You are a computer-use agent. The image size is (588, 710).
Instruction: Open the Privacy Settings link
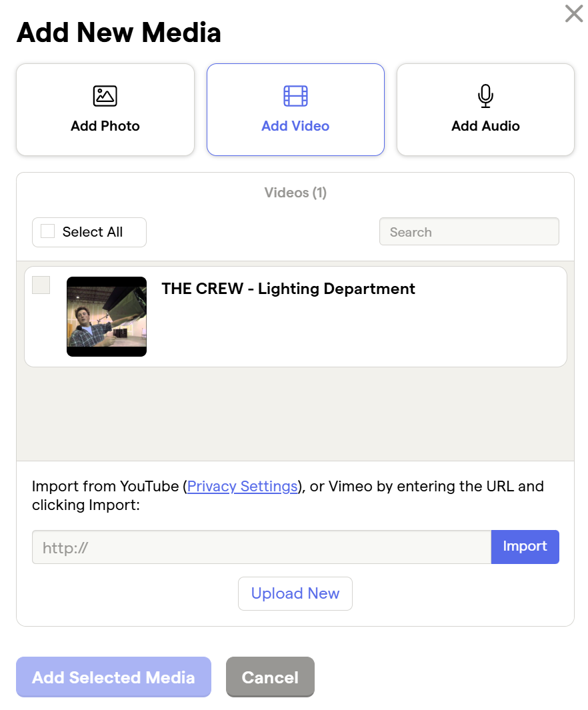pyautogui.click(x=242, y=486)
